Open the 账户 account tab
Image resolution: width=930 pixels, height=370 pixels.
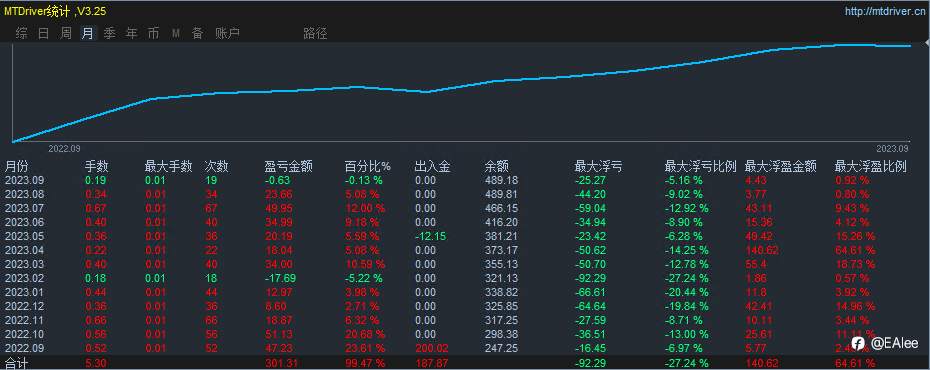pyautogui.click(x=227, y=33)
